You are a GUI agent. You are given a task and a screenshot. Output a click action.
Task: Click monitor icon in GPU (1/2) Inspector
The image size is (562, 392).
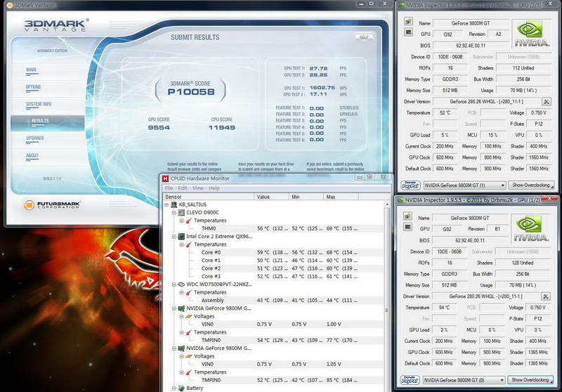407,227
